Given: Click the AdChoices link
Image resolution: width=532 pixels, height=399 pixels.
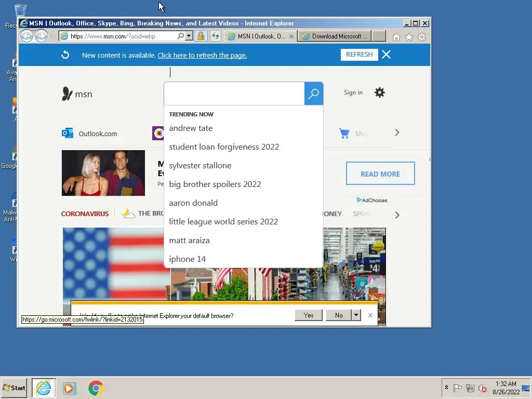Looking at the screenshot, I should pyautogui.click(x=372, y=200).
